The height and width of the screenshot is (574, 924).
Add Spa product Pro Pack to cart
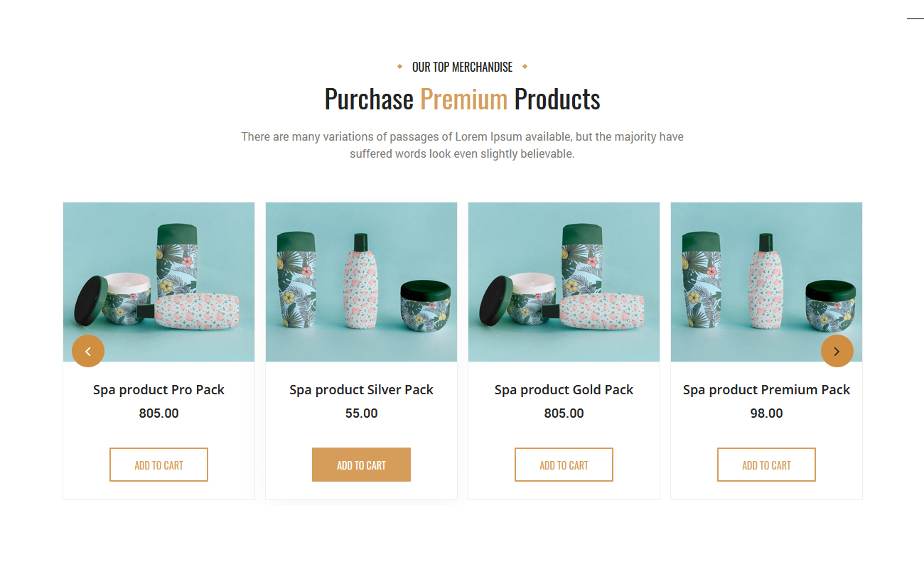159,465
